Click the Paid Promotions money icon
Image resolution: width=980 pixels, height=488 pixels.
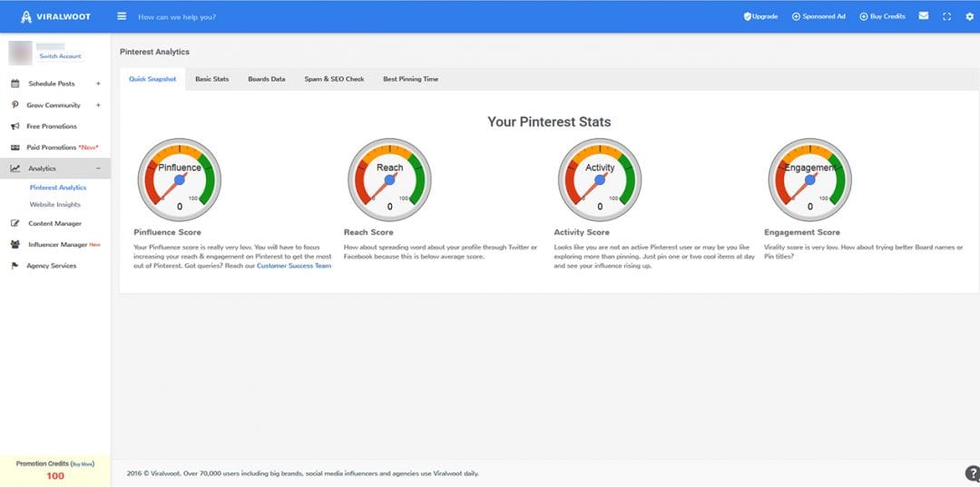point(15,148)
